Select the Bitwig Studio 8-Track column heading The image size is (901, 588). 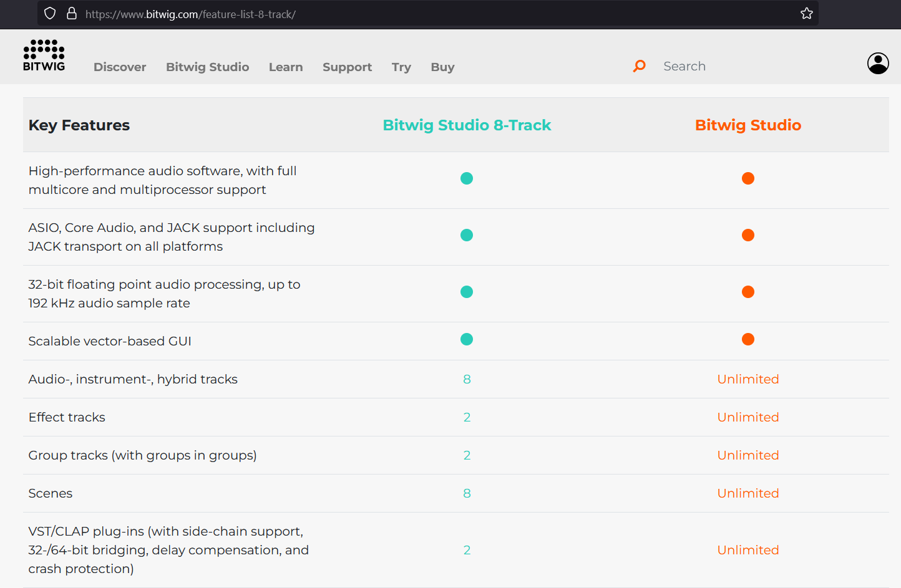coord(467,125)
